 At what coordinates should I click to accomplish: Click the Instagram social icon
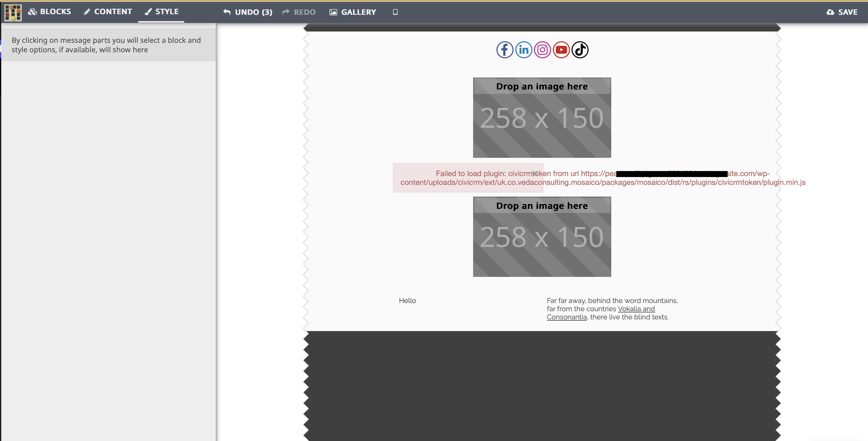542,49
